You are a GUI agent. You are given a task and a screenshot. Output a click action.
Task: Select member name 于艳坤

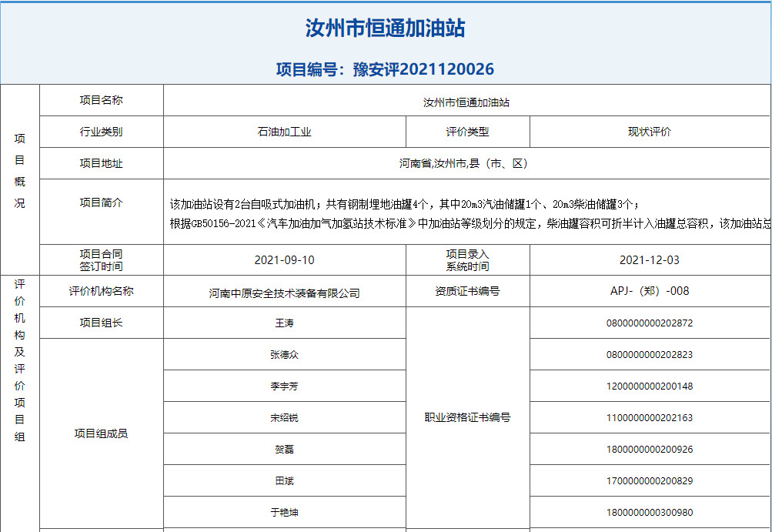coord(285,512)
